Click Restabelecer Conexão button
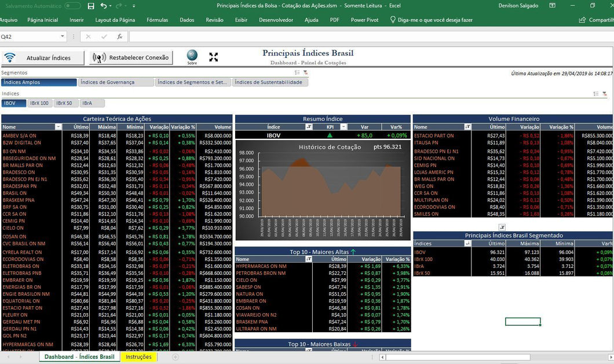This screenshot has width=614, height=364. pos(131,57)
